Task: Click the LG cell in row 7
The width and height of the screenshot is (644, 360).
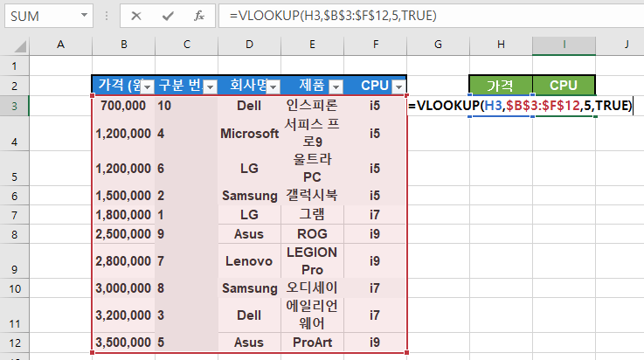Action: coord(249,215)
